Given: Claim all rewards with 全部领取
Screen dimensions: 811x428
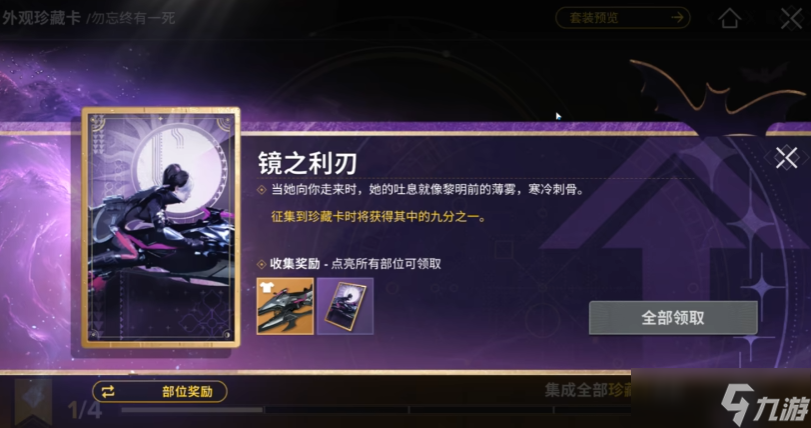Looking at the screenshot, I should tap(673, 318).
